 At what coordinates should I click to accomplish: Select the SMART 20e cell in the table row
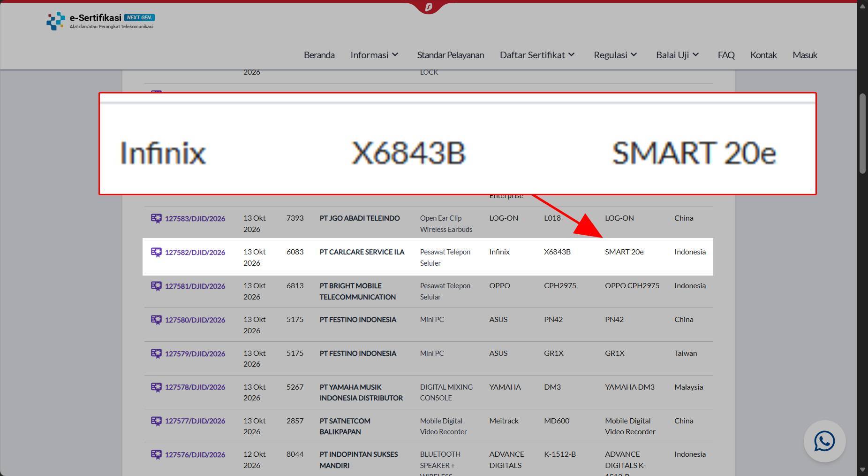click(624, 252)
